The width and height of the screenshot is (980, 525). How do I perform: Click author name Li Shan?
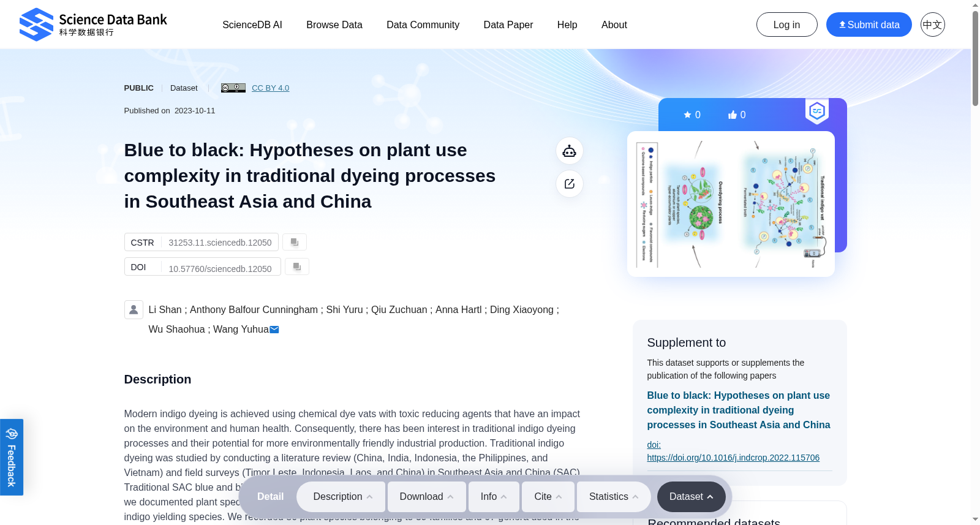[165, 310]
